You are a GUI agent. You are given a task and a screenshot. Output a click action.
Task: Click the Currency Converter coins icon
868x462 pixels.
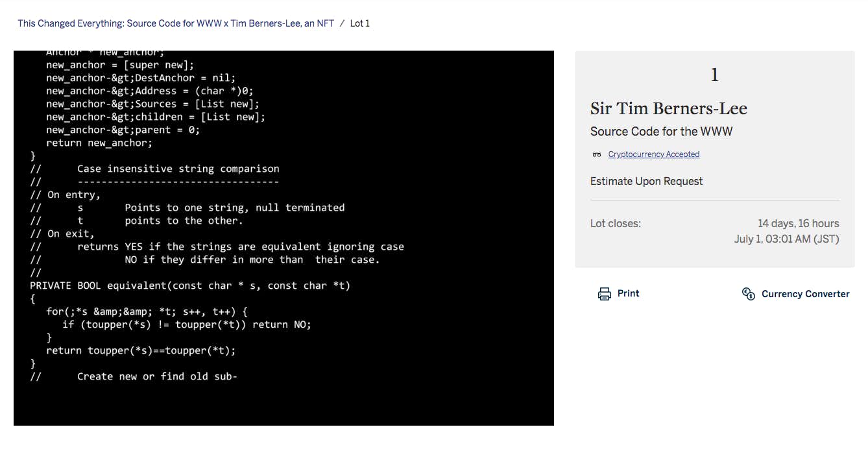tap(748, 294)
